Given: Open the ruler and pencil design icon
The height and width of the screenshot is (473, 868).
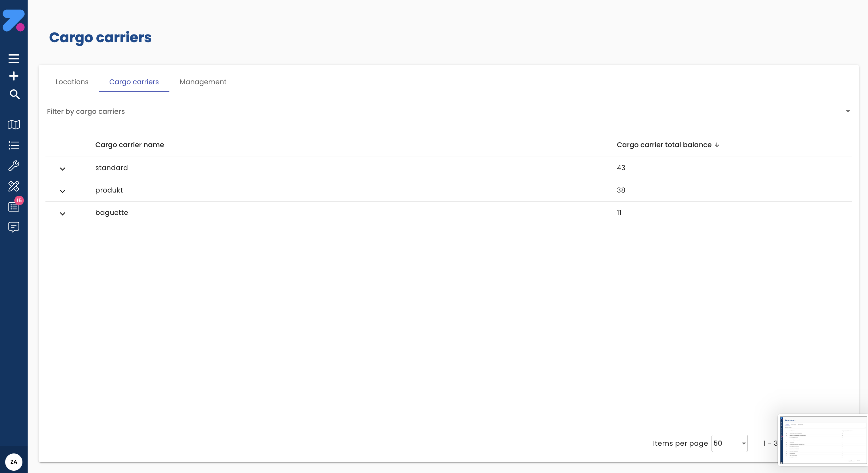Looking at the screenshot, I should pos(14,186).
